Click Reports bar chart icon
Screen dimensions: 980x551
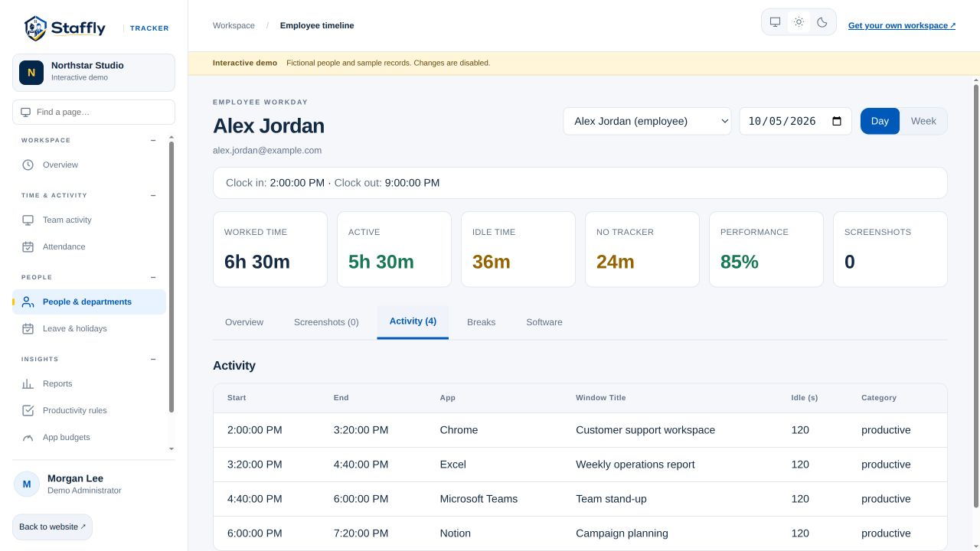28,383
